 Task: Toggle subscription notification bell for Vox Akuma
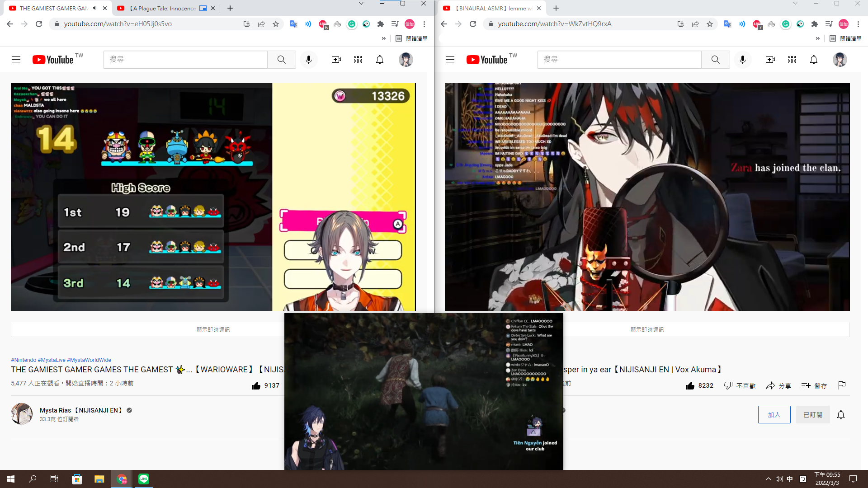coord(841,415)
